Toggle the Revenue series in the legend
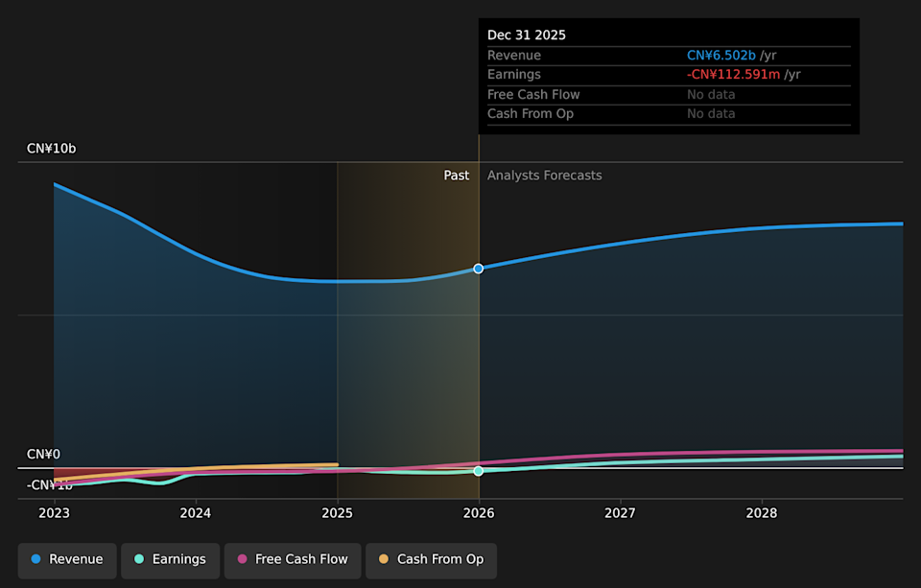The width and height of the screenshot is (921, 588). 67,559
